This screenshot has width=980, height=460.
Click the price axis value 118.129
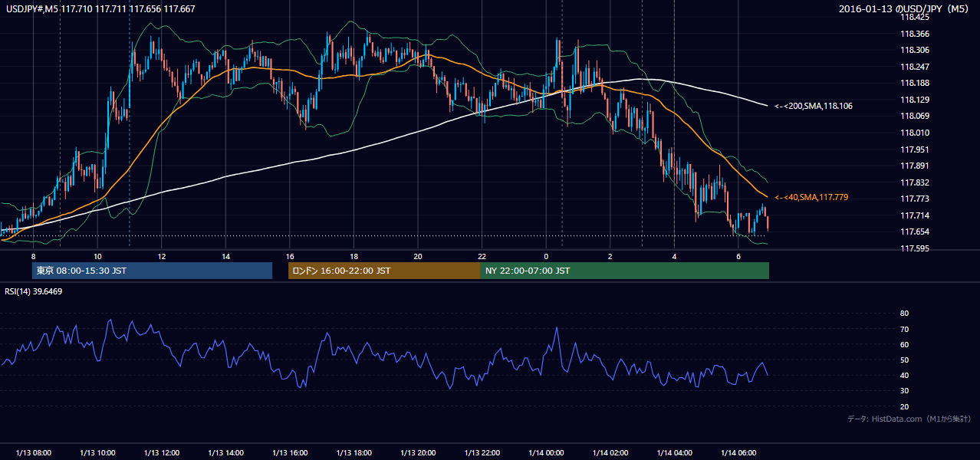915,100
